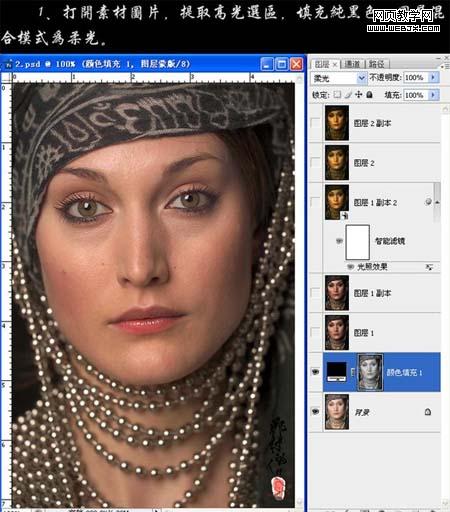Minimize the 2.psd document window
The width and height of the screenshot is (450, 512).
pyautogui.click(x=266, y=64)
